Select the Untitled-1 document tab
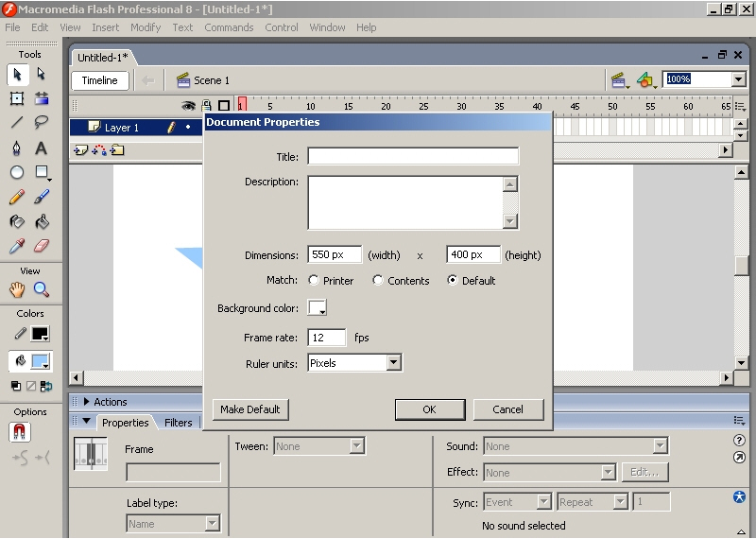 (103, 58)
